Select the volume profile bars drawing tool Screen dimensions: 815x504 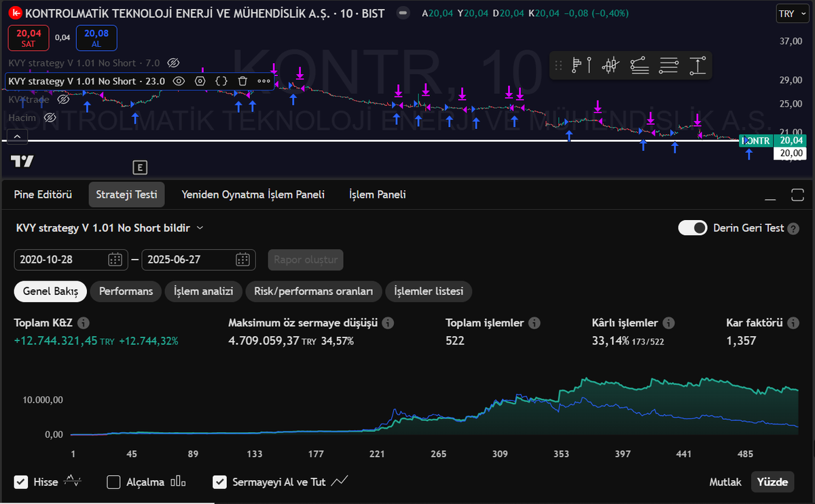tap(581, 65)
